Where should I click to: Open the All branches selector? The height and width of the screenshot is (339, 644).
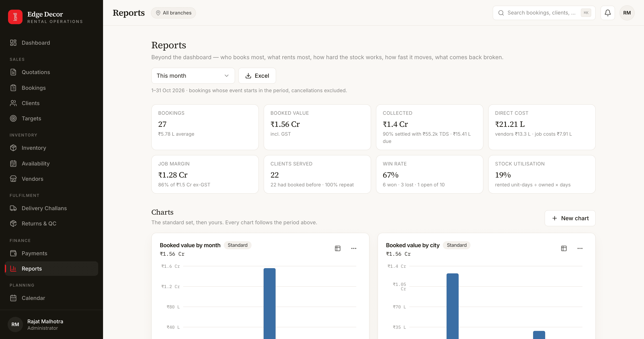pos(173,13)
